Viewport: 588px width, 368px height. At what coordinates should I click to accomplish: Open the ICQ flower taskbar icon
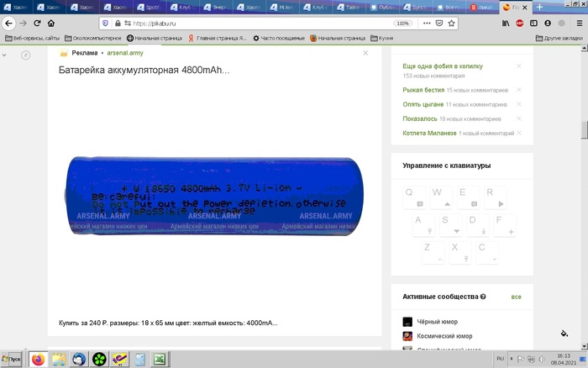point(99,360)
